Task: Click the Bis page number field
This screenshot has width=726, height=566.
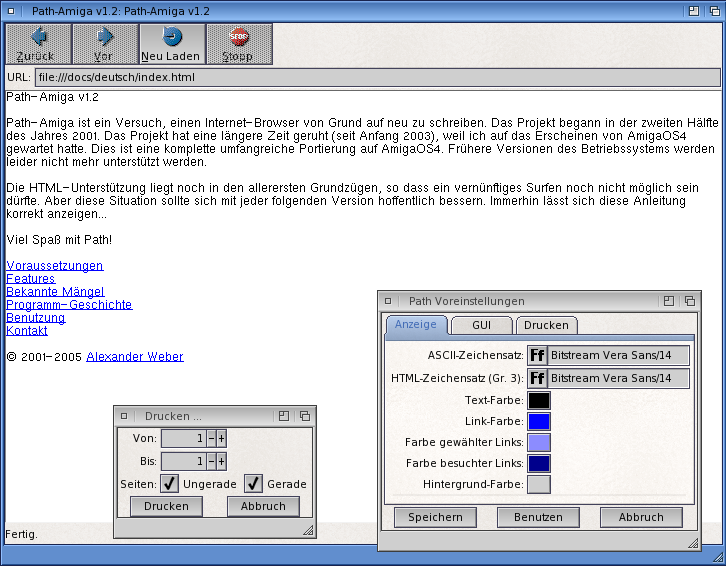Action: point(183,461)
